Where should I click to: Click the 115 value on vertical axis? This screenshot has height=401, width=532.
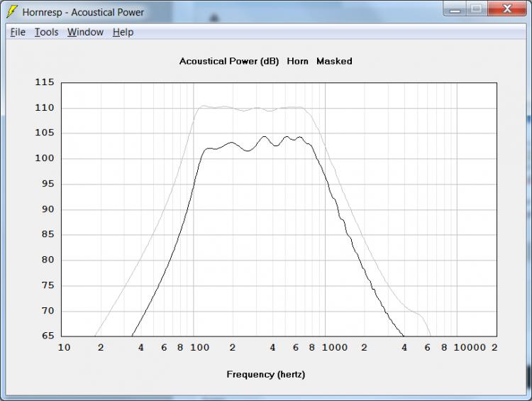(45, 82)
